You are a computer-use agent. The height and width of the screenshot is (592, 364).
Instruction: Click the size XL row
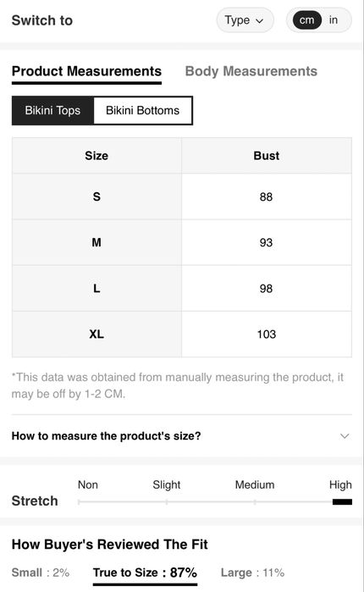pyautogui.click(x=182, y=335)
